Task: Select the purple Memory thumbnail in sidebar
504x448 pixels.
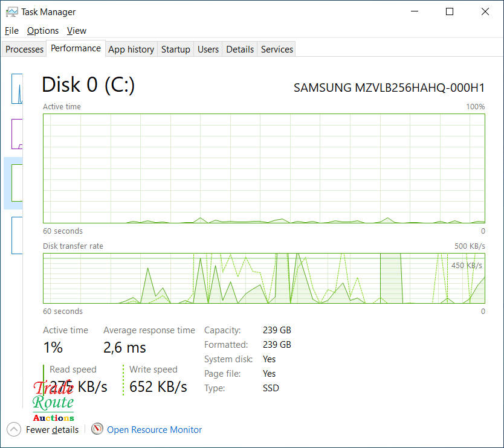Action: click(x=17, y=134)
